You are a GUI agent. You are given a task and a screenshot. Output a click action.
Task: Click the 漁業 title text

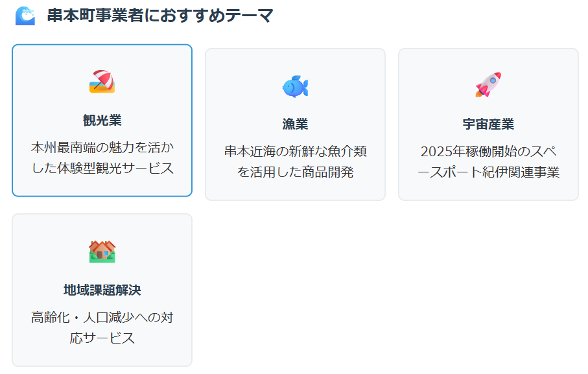(x=295, y=124)
